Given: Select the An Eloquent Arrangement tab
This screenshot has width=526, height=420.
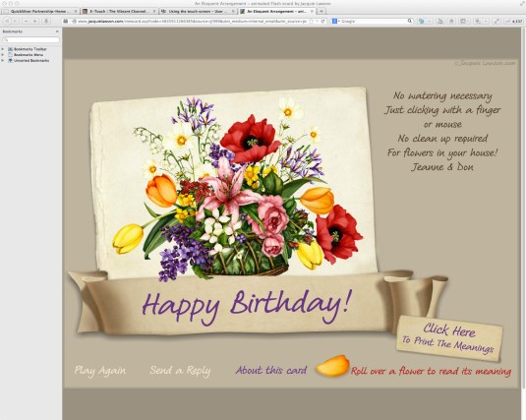Looking at the screenshot, I should (276, 11).
